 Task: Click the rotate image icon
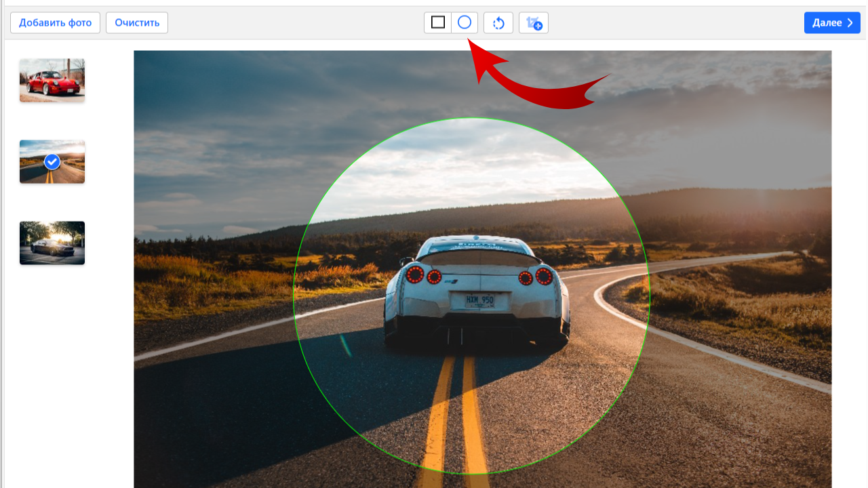pos(498,22)
